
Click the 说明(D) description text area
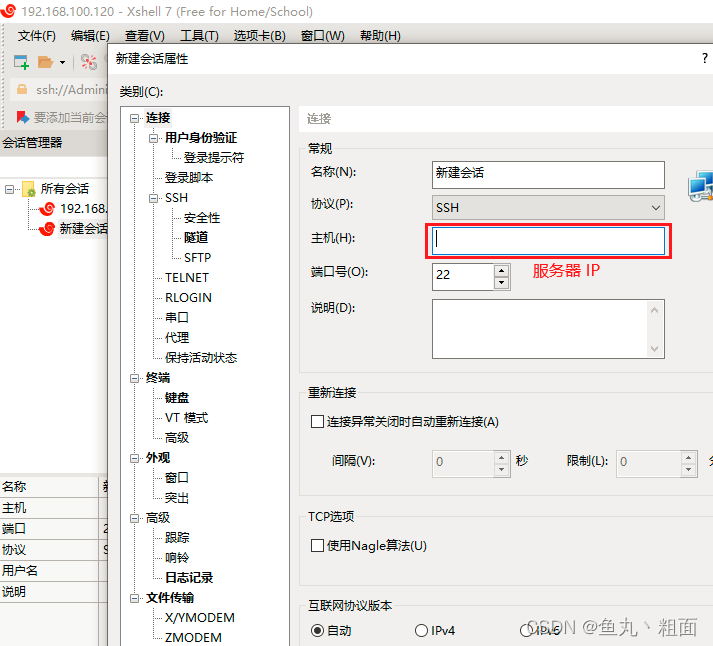click(x=539, y=329)
